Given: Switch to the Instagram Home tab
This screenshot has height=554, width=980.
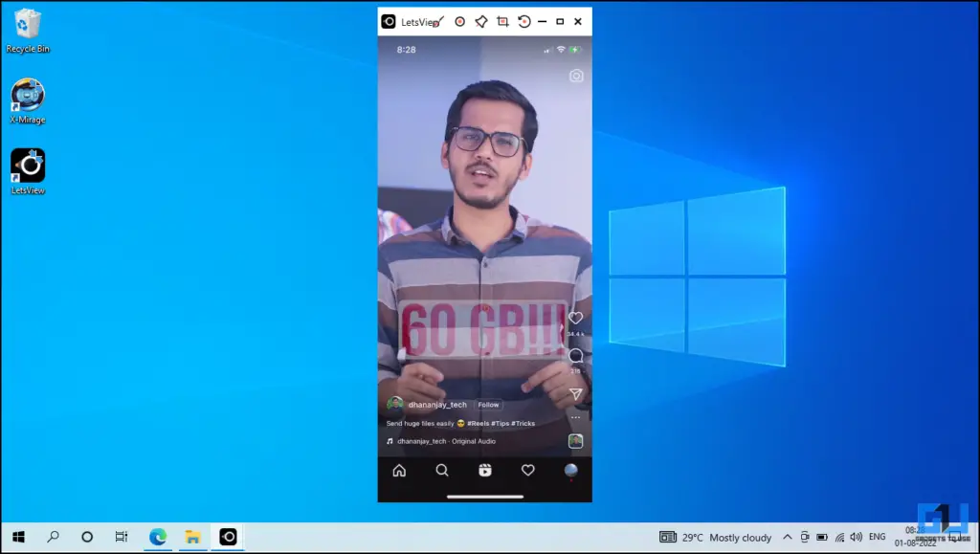Looking at the screenshot, I should 398,471.
